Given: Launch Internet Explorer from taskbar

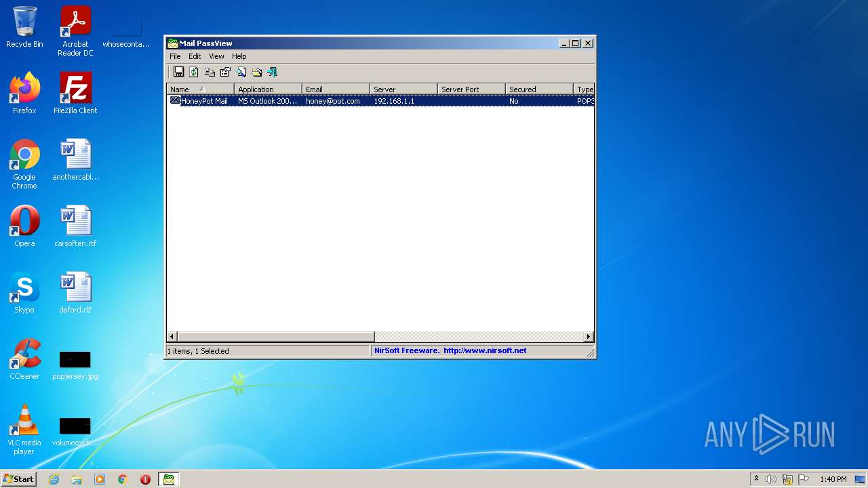Looking at the screenshot, I should [54, 479].
